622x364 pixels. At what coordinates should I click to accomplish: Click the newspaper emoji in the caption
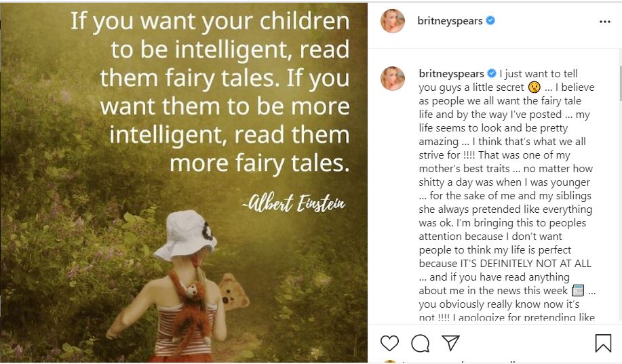click(578, 291)
